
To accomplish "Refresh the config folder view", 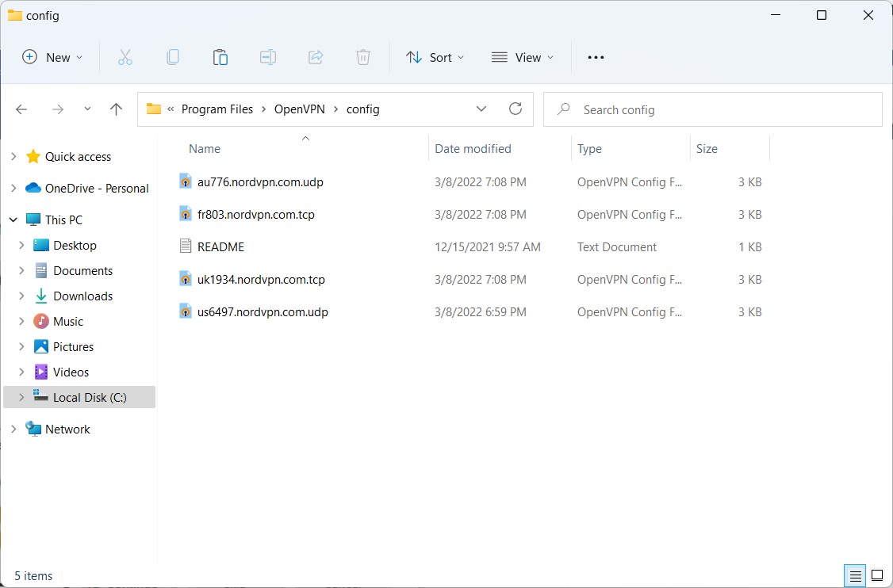I will click(x=515, y=109).
